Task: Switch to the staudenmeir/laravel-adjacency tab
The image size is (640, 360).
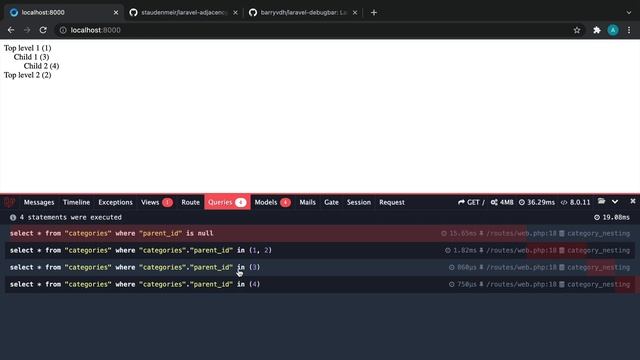Action: pyautogui.click(x=182, y=13)
